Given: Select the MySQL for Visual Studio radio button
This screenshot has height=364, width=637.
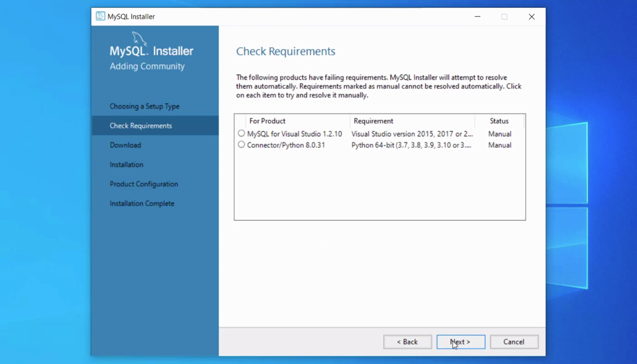Looking at the screenshot, I should 241,133.
